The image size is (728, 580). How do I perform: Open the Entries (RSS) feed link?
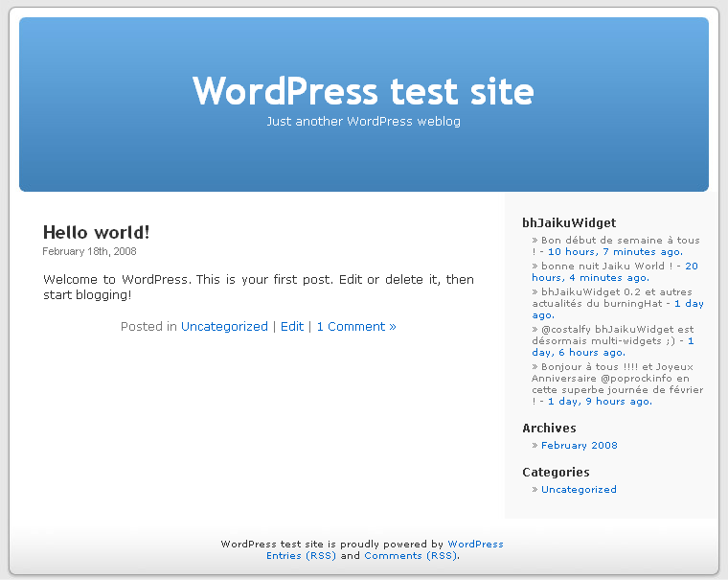[x=301, y=555]
